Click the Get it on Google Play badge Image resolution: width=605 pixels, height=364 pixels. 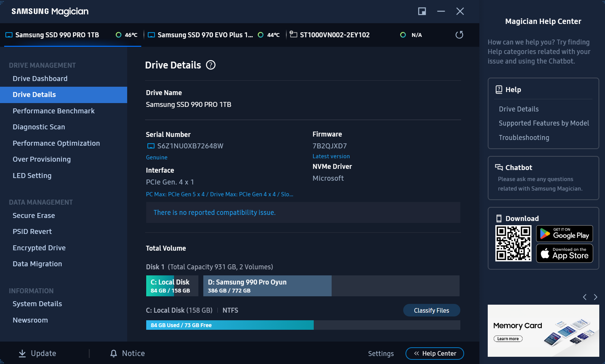point(564,234)
